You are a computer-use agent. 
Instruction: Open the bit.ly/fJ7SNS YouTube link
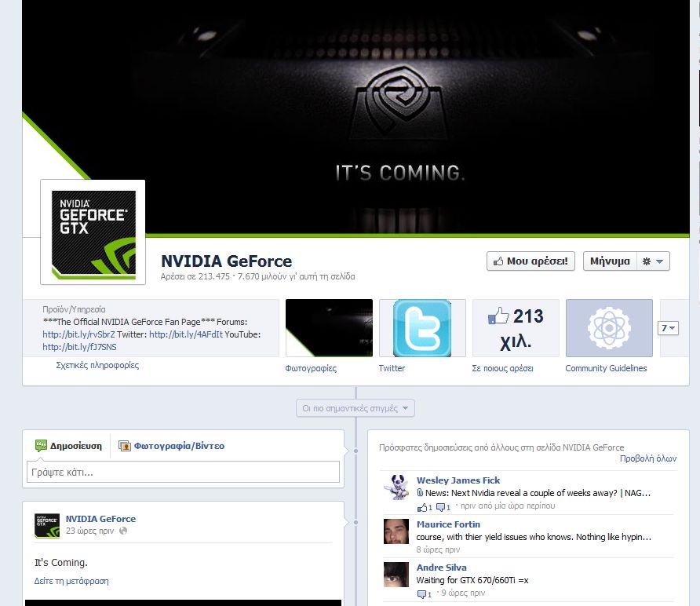click(x=79, y=347)
